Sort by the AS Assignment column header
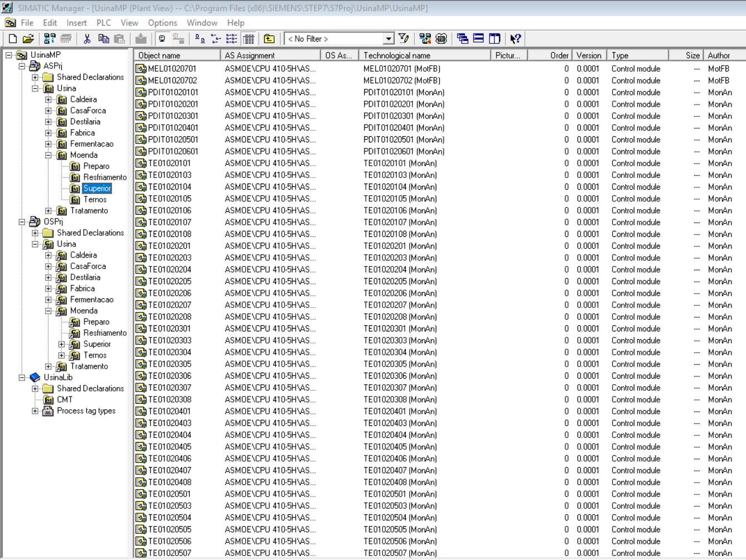Viewport: 746px width, 560px height. click(271, 55)
